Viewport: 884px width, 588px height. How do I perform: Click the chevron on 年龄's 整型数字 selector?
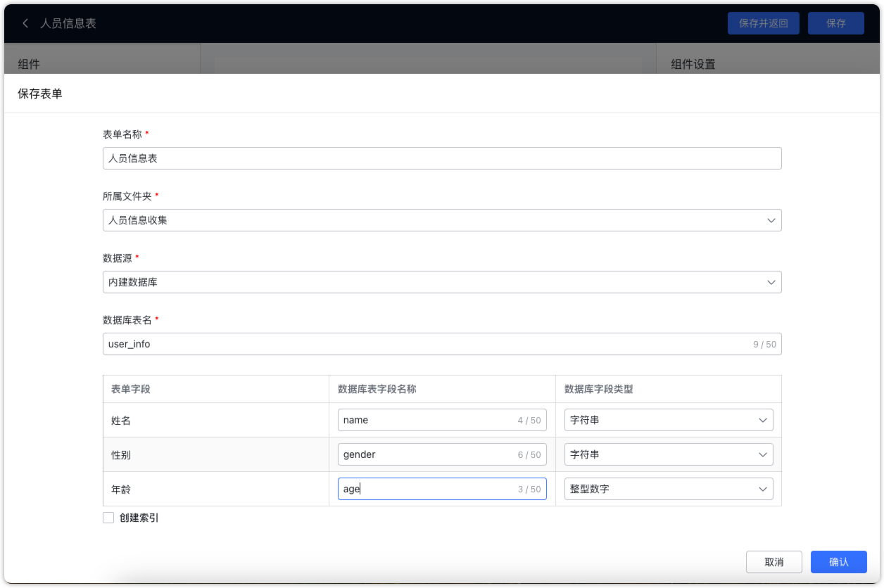point(763,489)
